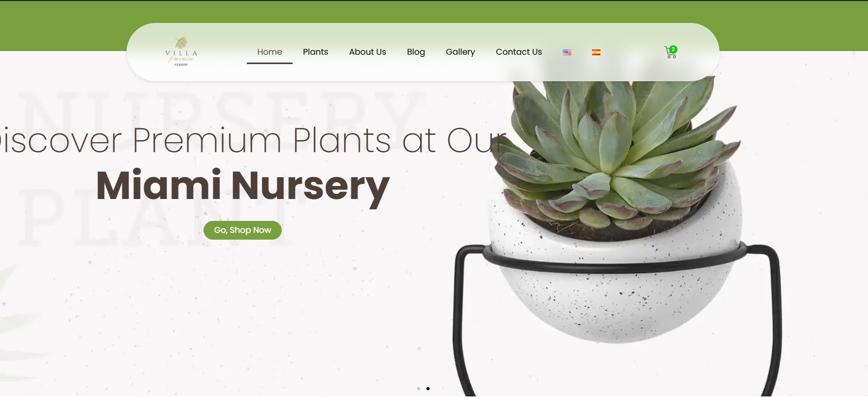Click the Miami Nursery headline
Viewport: 868px width, 410px height.
point(243,185)
